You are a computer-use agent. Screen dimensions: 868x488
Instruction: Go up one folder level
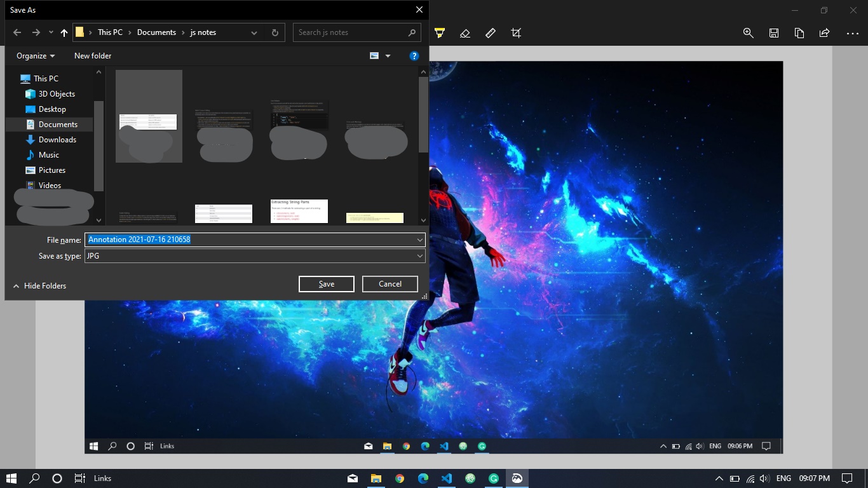coord(64,32)
